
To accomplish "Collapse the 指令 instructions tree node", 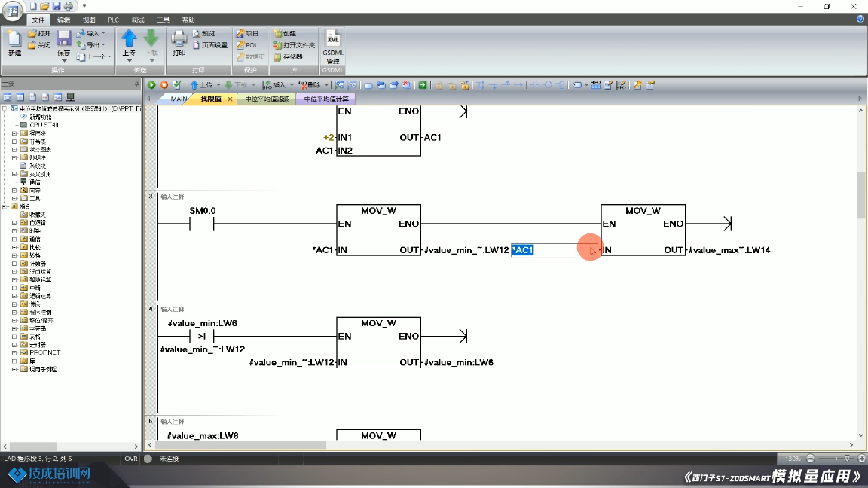I will click(5, 206).
